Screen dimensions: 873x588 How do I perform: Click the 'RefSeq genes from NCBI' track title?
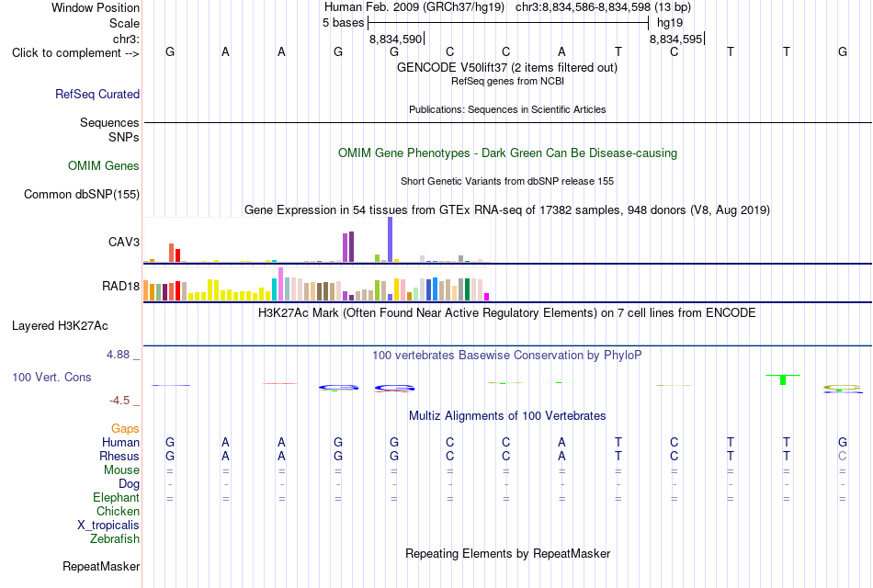coord(507,81)
